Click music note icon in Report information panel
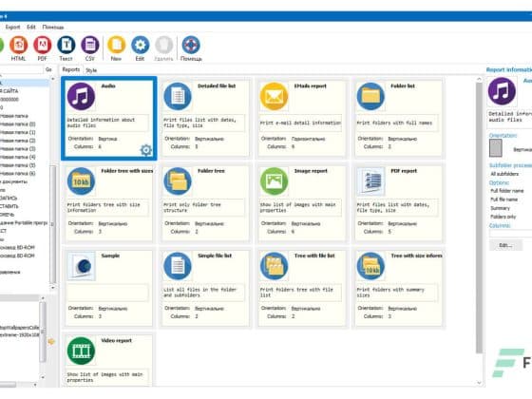The height and width of the screenshot is (399, 532). tap(502, 91)
